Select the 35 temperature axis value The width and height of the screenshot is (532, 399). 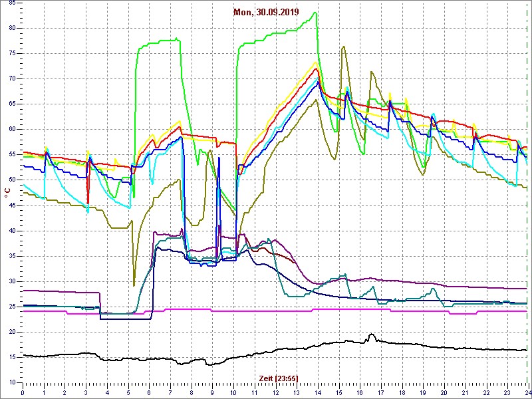[x=11, y=256]
